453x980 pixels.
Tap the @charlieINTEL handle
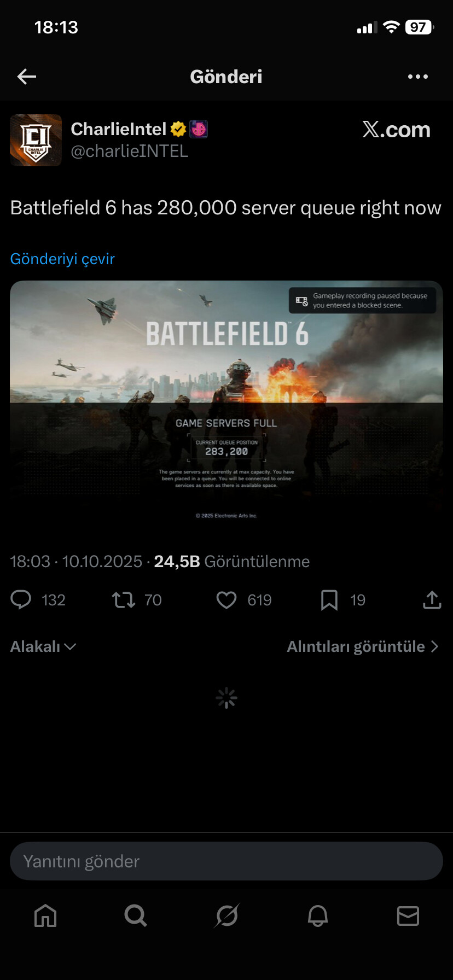130,151
